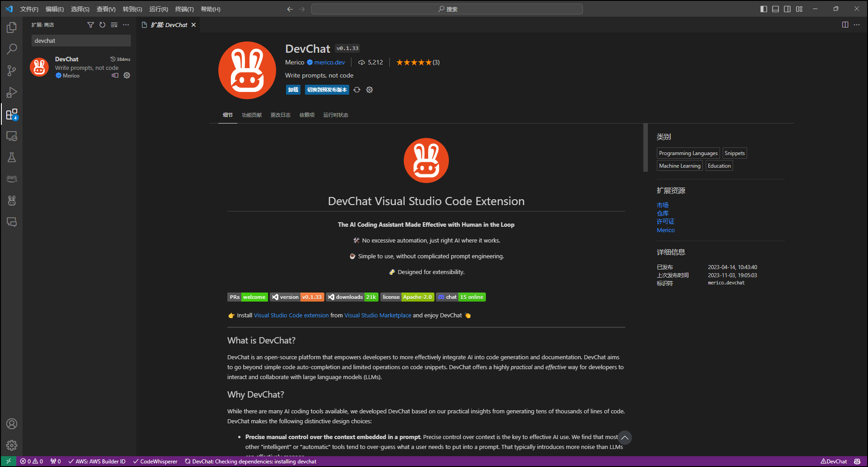Click the Machine Learning category tag
This screenshot has height=467, width=868.
pos(680,166)
